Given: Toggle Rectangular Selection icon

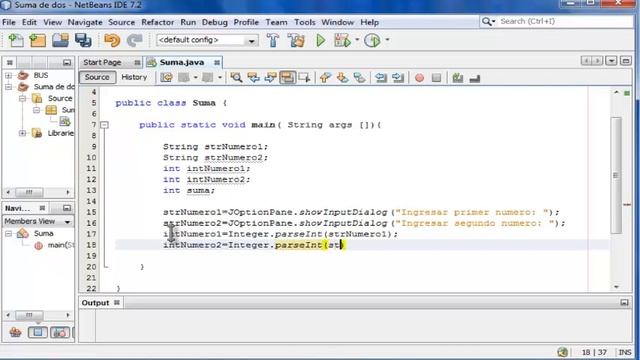Looking at the screenshot, I should [304, 77].
